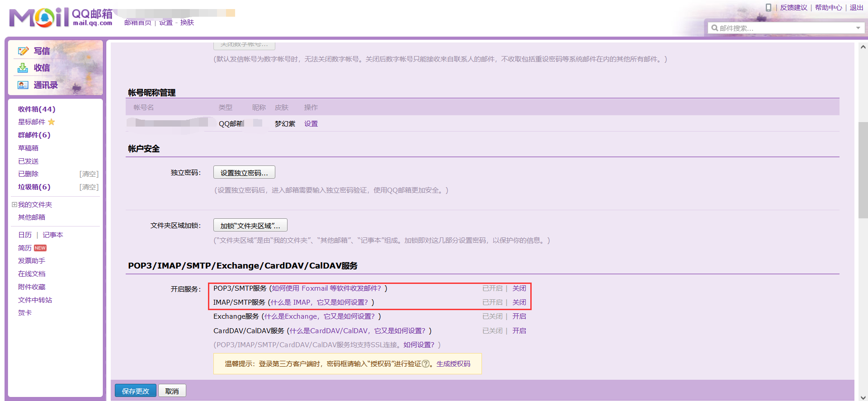
Task: Click the question mark help icon after 授权码
Action: pos(425,364)
